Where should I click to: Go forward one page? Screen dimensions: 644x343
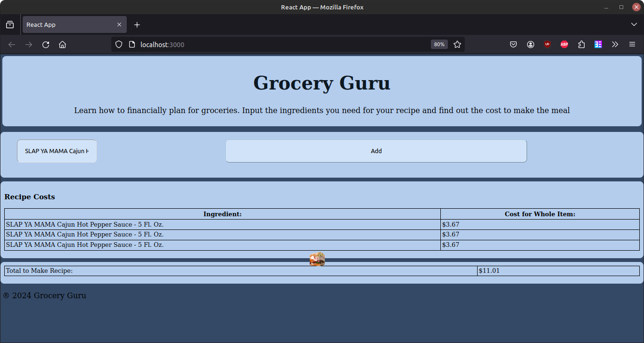(29, 44)
